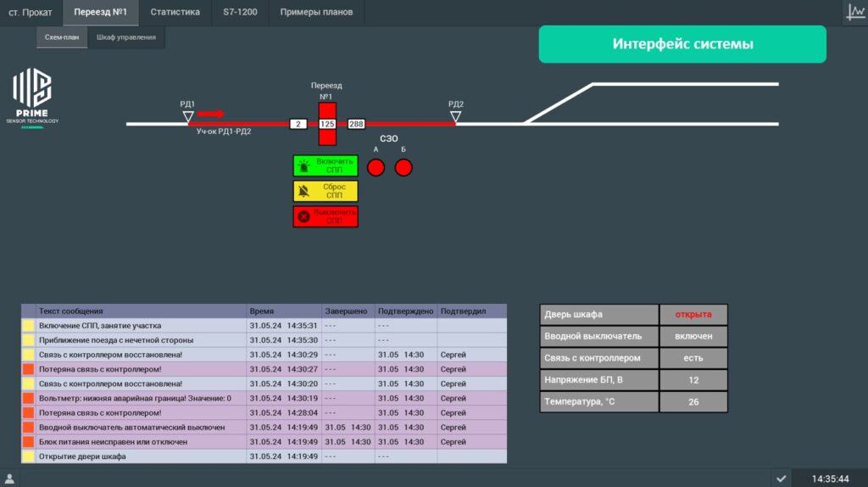Click the user profile icon in status bar
This screenshot has height=487, width=868.
click(x=10, y=479)
